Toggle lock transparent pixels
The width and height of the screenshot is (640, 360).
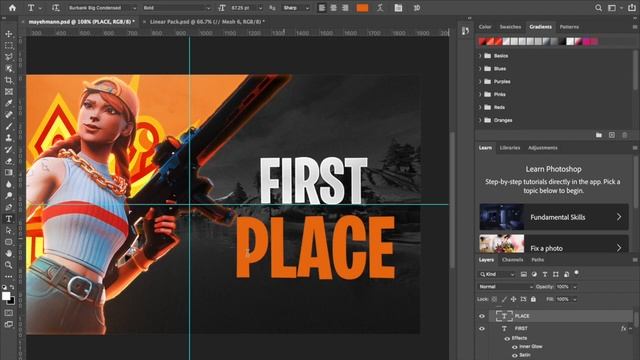pos(494,299)
